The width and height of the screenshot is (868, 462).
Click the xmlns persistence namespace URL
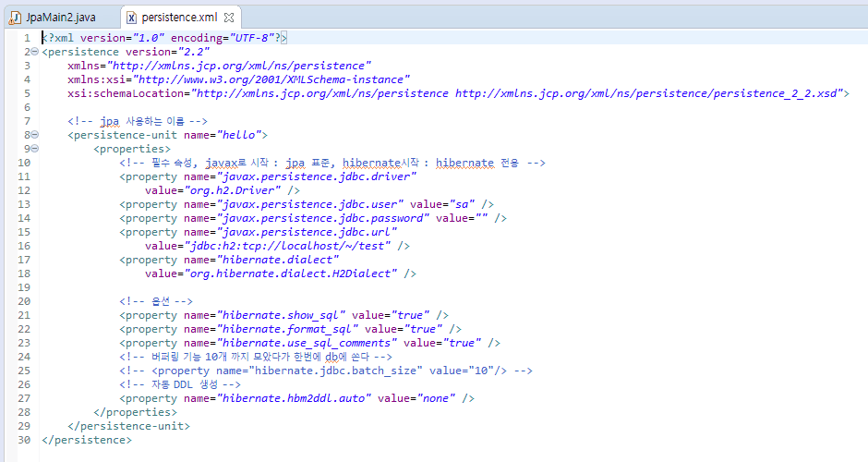coord(239,66)
